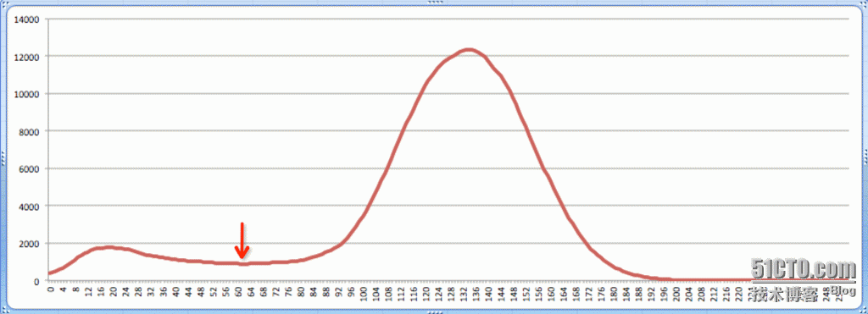Click the chart's left-middle sizing handle

click(3, 157)
